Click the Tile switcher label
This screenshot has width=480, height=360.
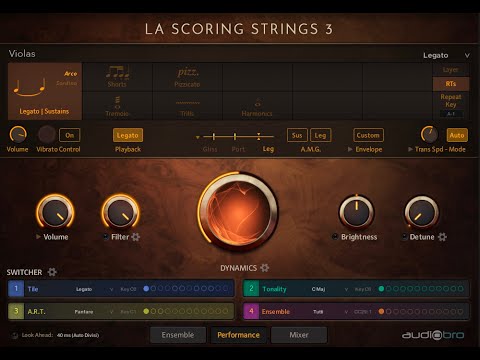(33, 289)
